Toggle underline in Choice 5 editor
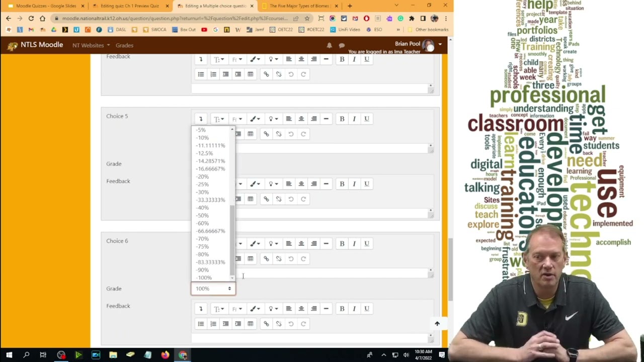 coord(367,119)
